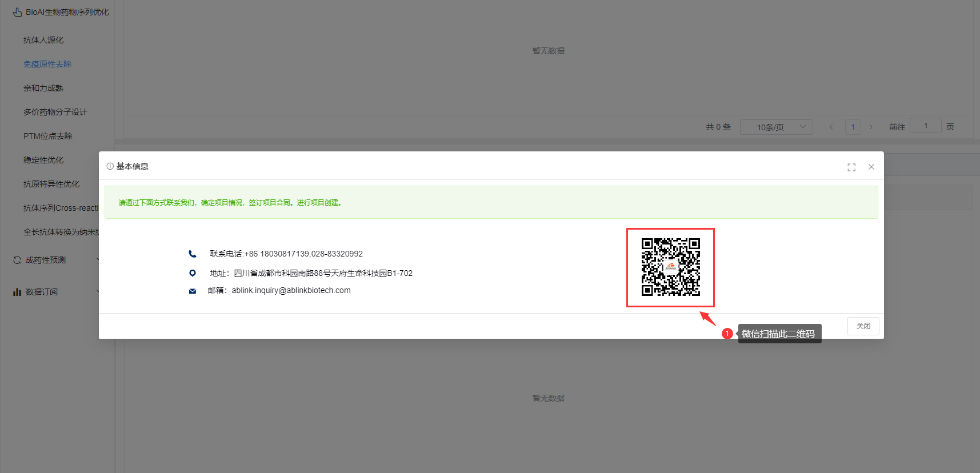Select PTM位点去除 in the sidebar
980x473 pixels.
click(x=48, y=136)
